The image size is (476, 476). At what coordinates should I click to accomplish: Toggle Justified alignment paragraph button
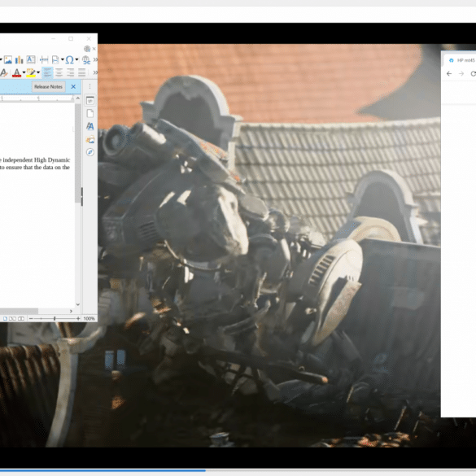(x=81, y=72)
